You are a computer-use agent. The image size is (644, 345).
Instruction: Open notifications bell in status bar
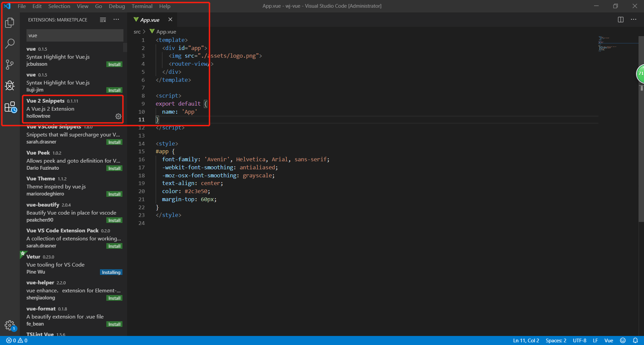[635, 340]
